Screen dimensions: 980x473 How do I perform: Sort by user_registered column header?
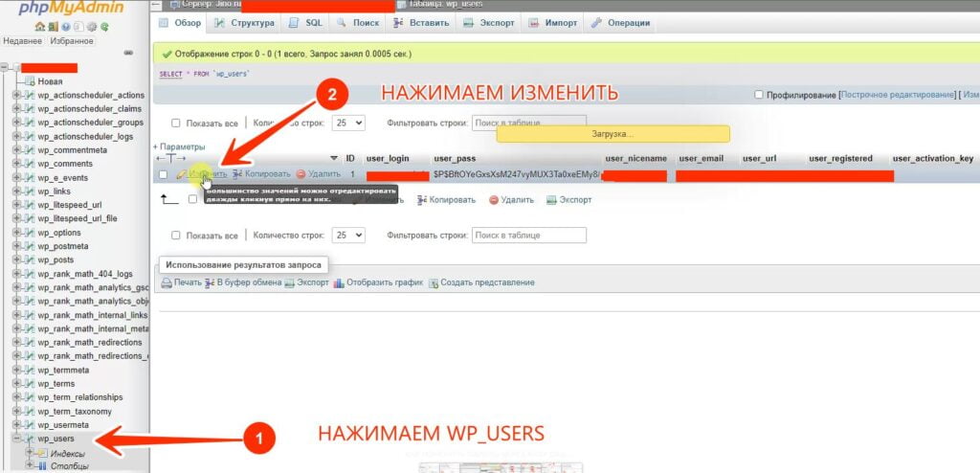(x=840, y=159)
